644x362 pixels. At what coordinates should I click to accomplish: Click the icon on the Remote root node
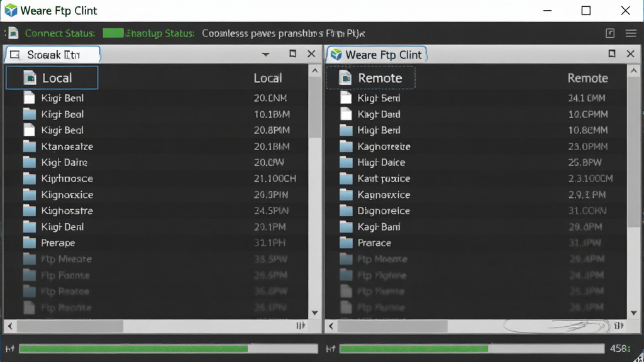(345, 77)
